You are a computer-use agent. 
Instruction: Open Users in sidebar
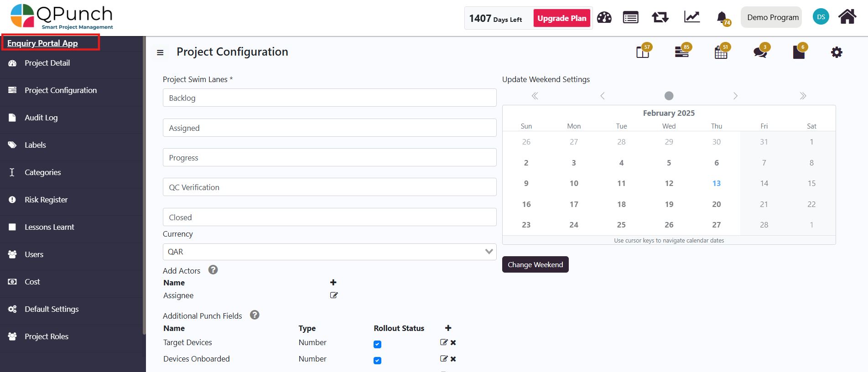coord(72,254)
